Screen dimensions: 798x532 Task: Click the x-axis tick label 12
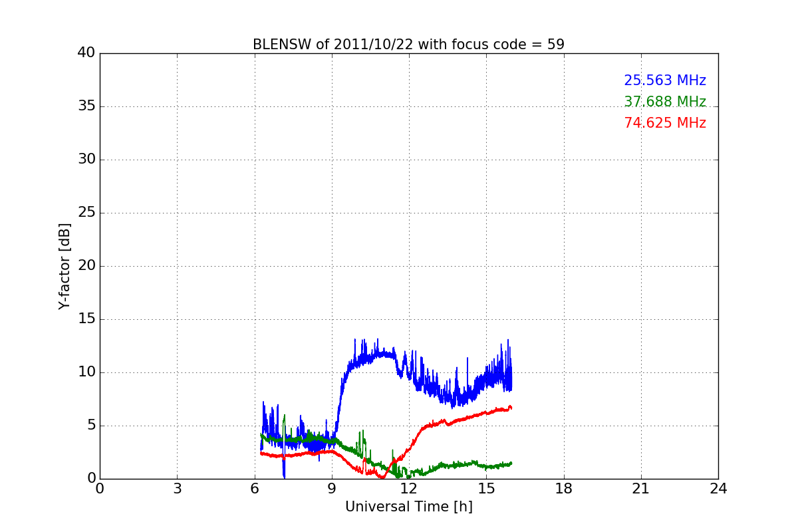[x=409, y=489]
